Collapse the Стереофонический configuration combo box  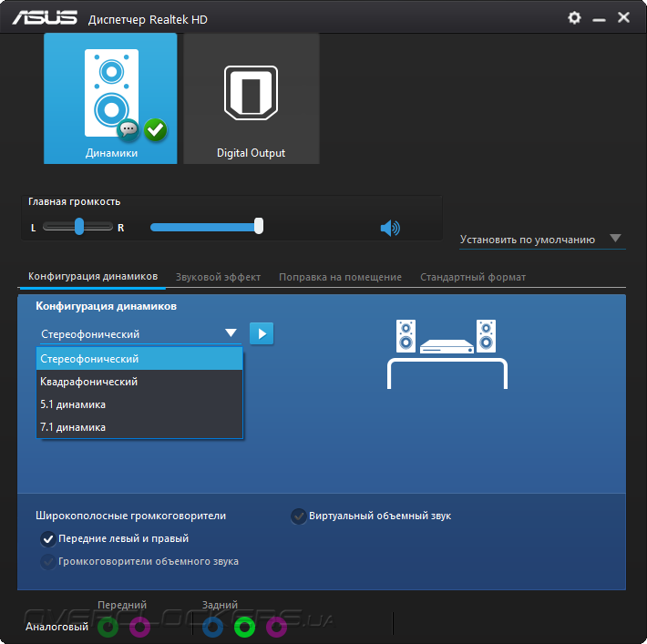140,333
